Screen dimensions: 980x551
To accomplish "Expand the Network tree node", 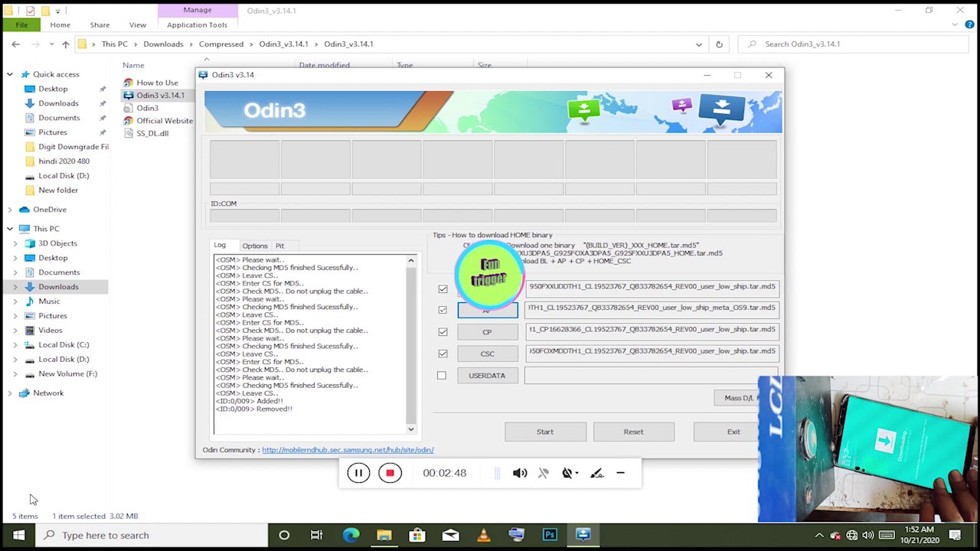I will [x=10, y=393].
